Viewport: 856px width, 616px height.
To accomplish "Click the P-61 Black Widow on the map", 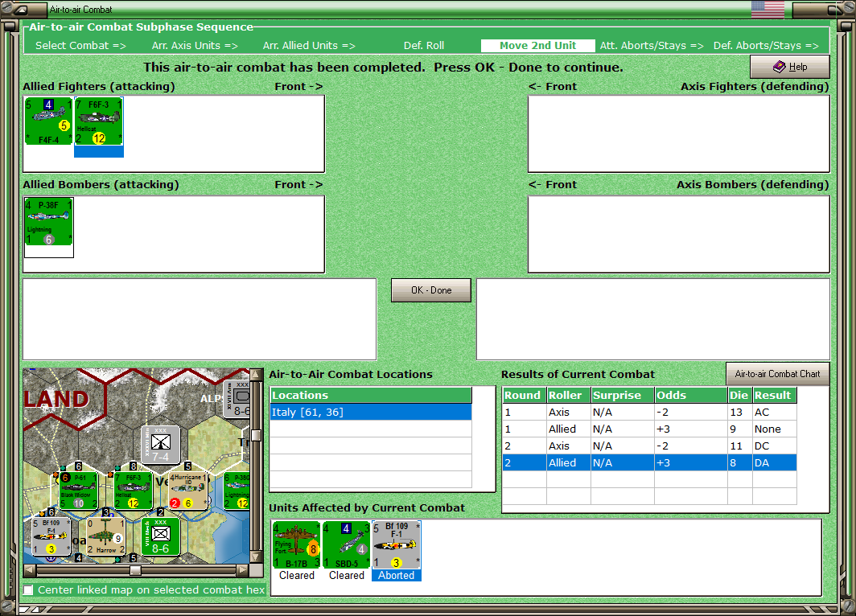I will click(x=78, y=491).
